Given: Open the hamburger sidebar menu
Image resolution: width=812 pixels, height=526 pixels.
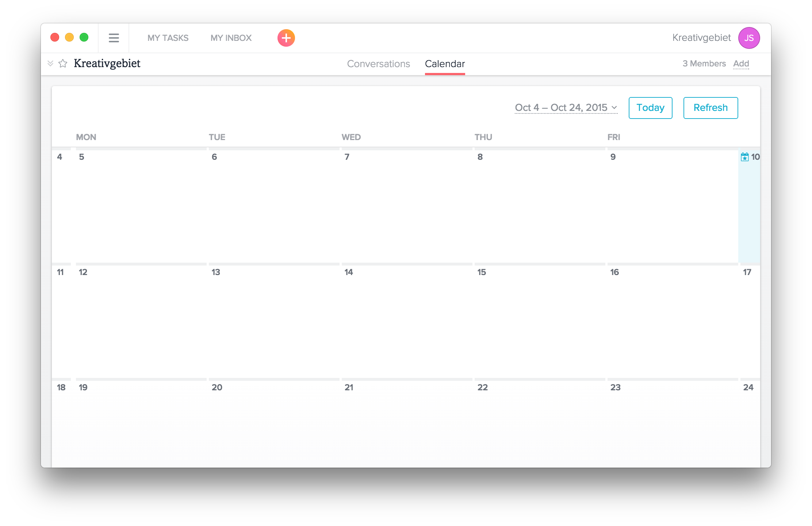Looking at the screenshot, I should 114,38.
